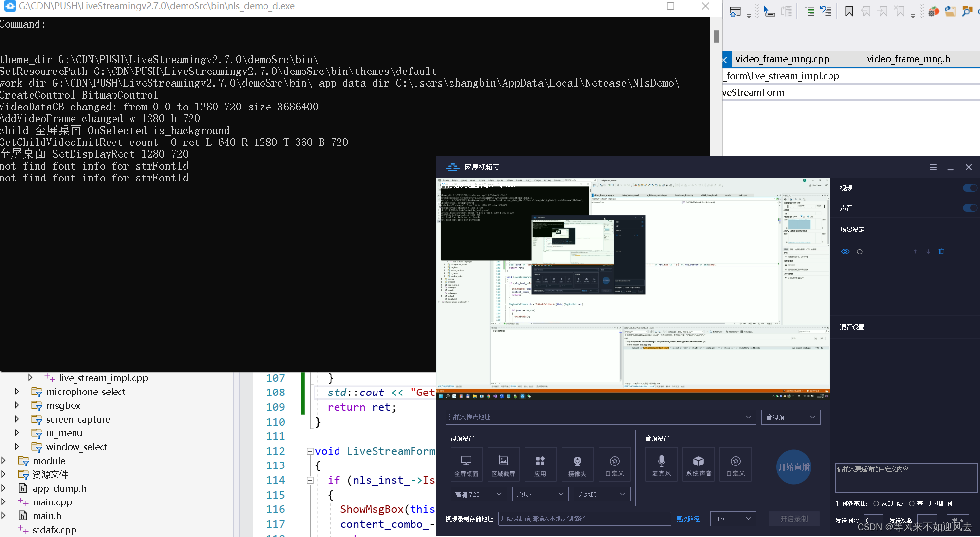This screenshot has width=980, height=537.
Task: Click the 发送 send button
Action: pos(958,520)
